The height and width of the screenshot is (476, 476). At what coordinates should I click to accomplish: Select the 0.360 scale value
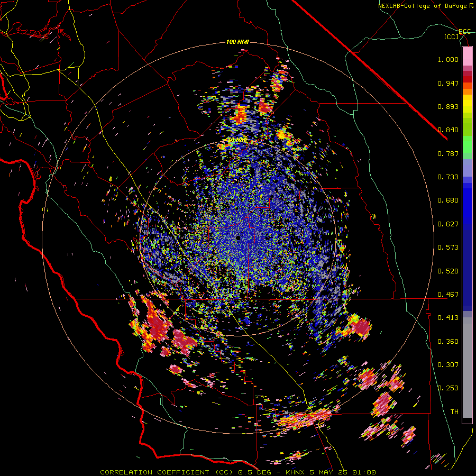point(448,342)
